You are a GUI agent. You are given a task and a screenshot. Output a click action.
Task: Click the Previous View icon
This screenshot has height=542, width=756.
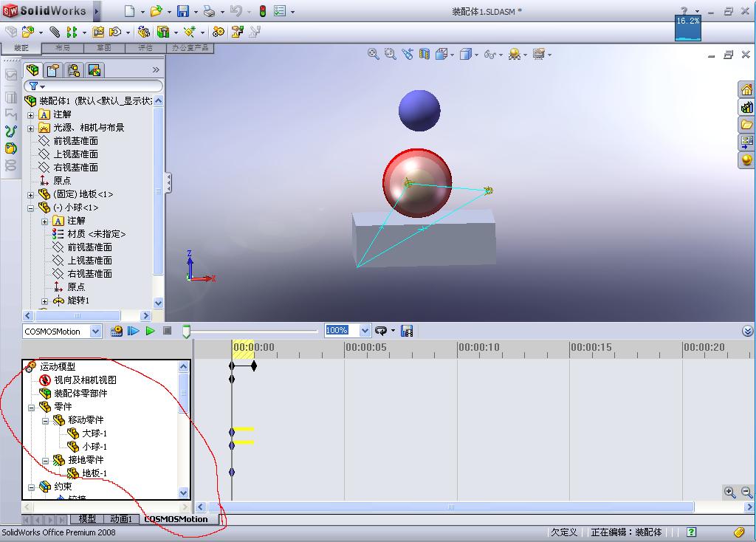pyautogui.click(x=408, y=54)
